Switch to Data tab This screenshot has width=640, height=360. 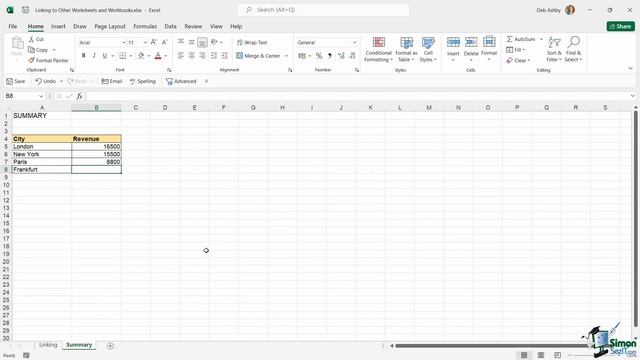171,26
